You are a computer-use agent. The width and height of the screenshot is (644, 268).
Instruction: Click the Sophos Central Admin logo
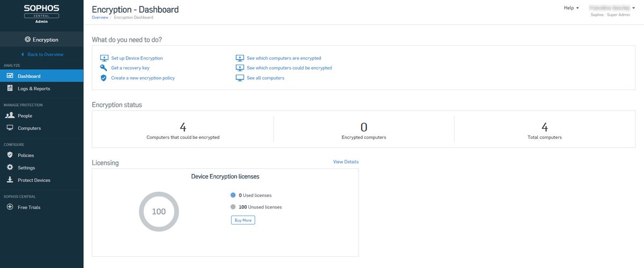tap(42, 14)
